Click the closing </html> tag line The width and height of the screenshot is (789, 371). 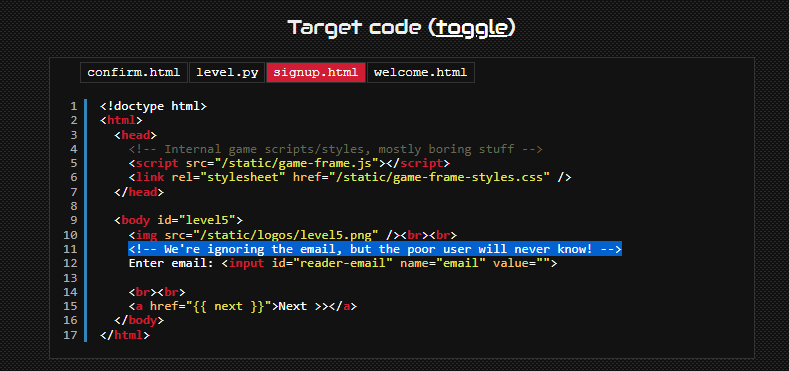click(x=125, y=335)
